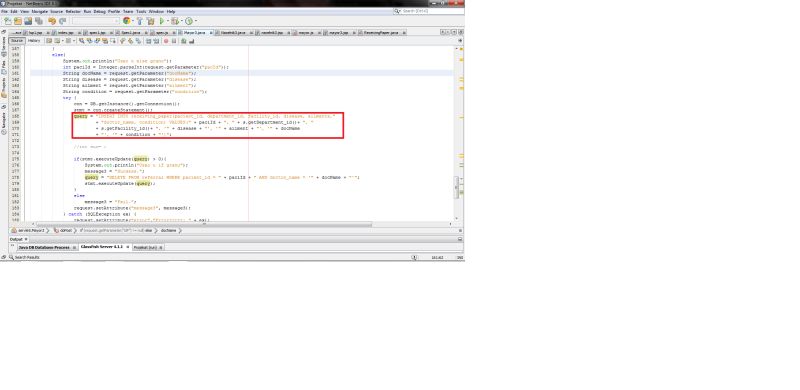Viewport: 800px width, 390px height.
Task: Click the Shift Line Right icon
Action: [156, 41]
